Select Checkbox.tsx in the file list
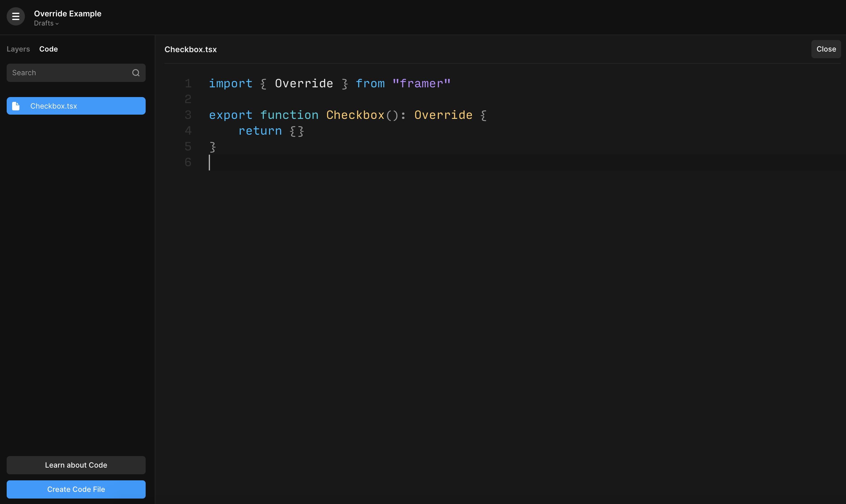 pyautogui.click(x=76, y=106)
